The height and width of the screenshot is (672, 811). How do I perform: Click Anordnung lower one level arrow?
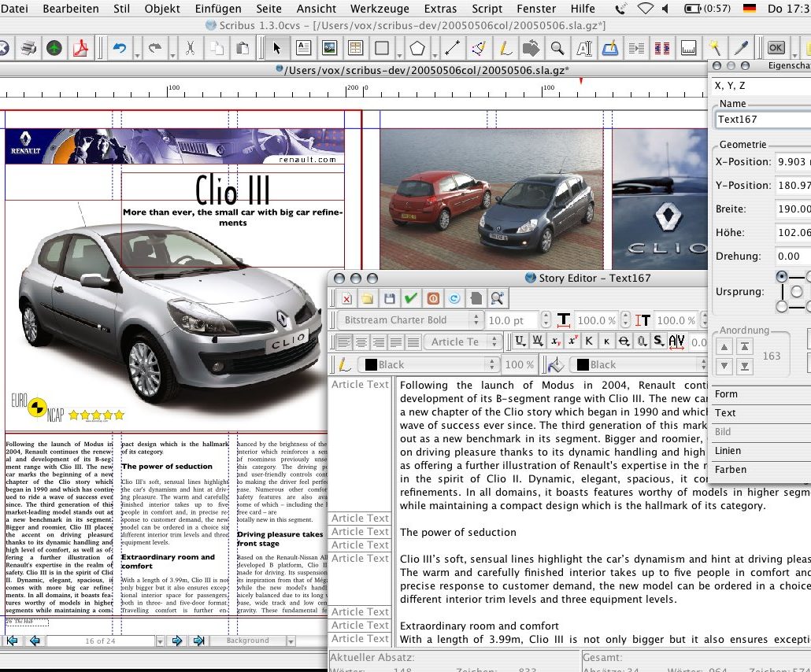tap(724, 366)
